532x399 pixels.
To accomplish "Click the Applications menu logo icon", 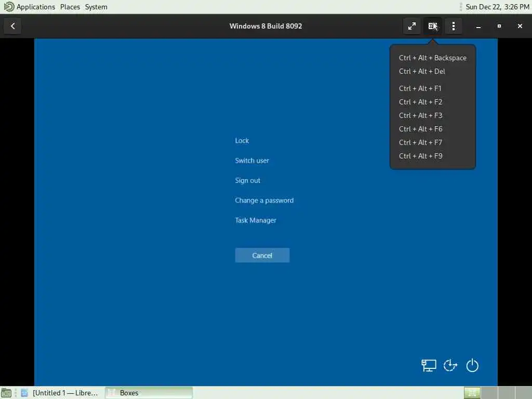I will coord(9,6).
